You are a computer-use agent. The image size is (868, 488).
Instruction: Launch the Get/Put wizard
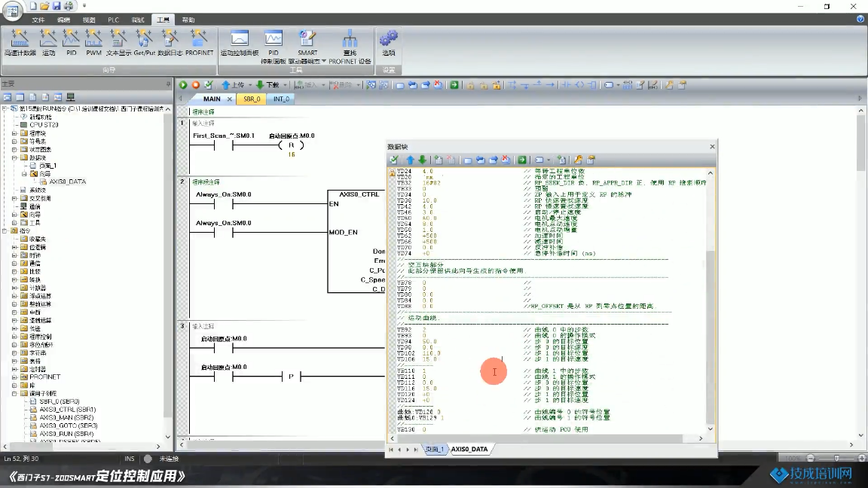(x=145, y=43)
